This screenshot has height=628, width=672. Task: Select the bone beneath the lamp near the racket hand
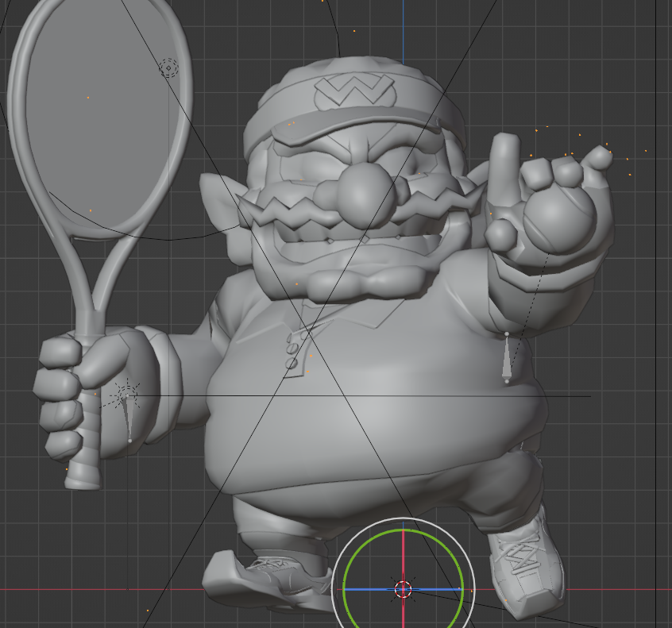(x=128, y=419)
